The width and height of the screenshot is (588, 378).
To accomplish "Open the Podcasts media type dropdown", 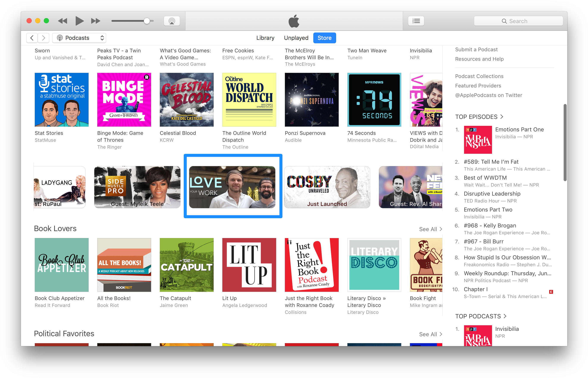I will (79, 38).
